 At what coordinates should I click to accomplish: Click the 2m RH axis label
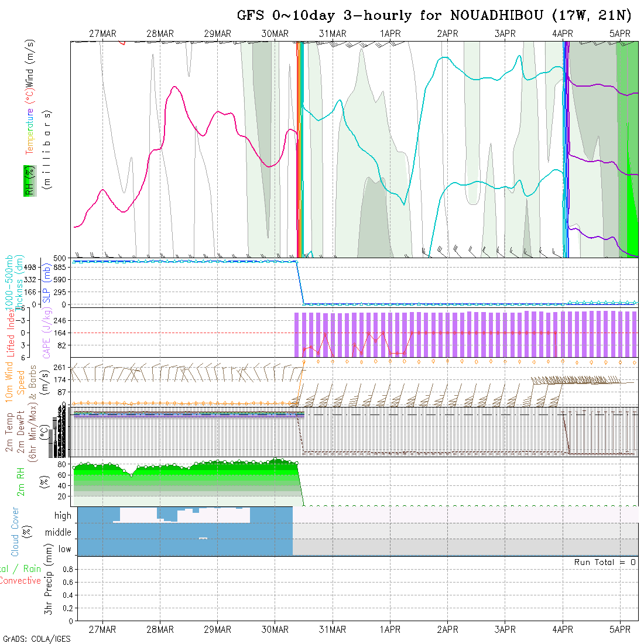click(x=21, y=481)
